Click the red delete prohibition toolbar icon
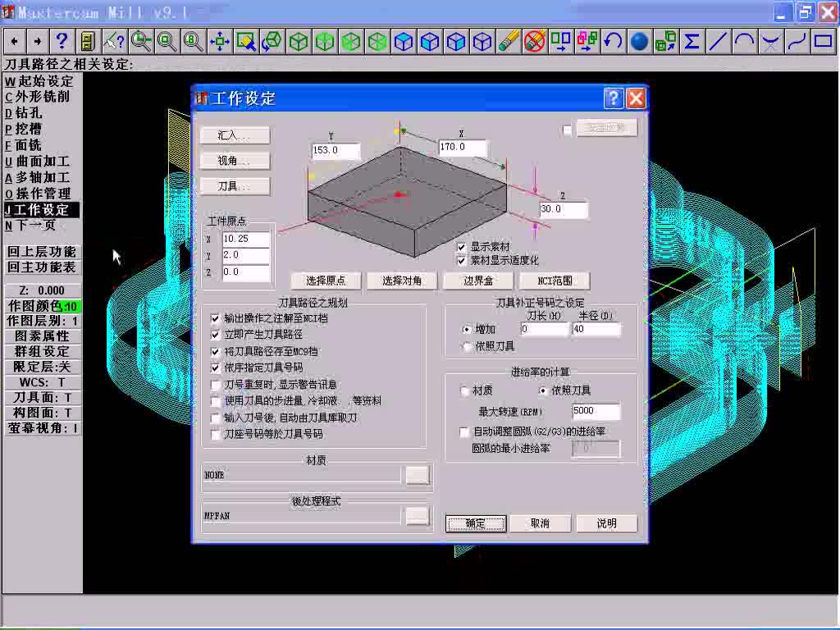The height and width of the screenshot is (630, 840). click(x=534, y=41)
